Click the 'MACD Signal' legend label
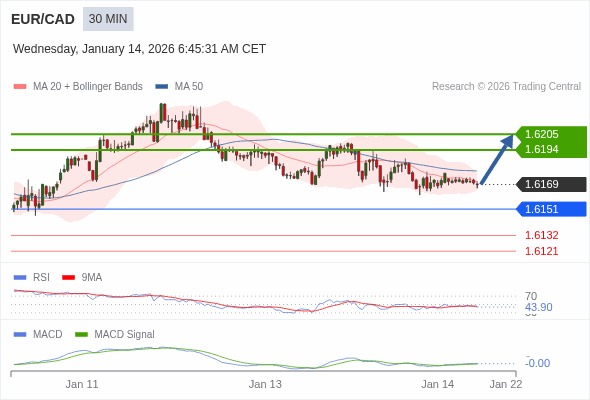Screen dimensions: 590x400 (x=125, y=335)
